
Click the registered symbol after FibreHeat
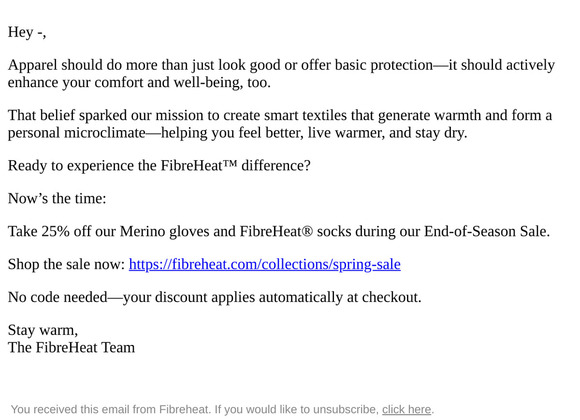(307, 231)
